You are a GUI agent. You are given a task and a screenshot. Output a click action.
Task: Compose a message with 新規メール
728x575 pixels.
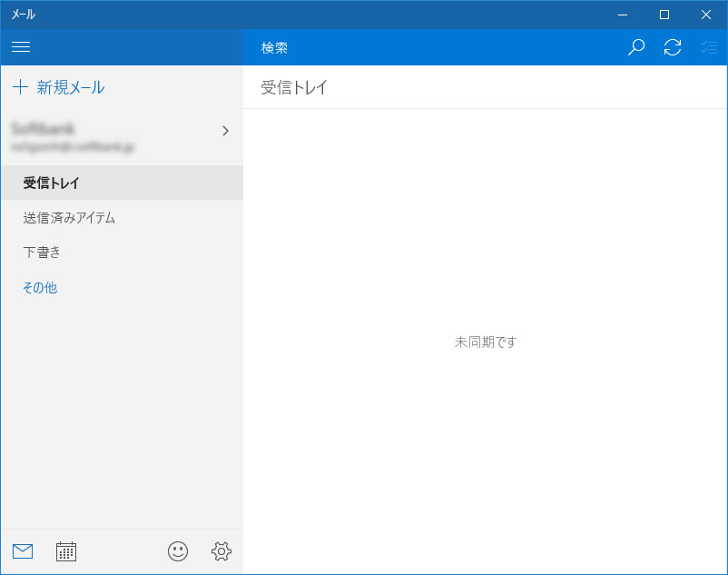[59, 87]
